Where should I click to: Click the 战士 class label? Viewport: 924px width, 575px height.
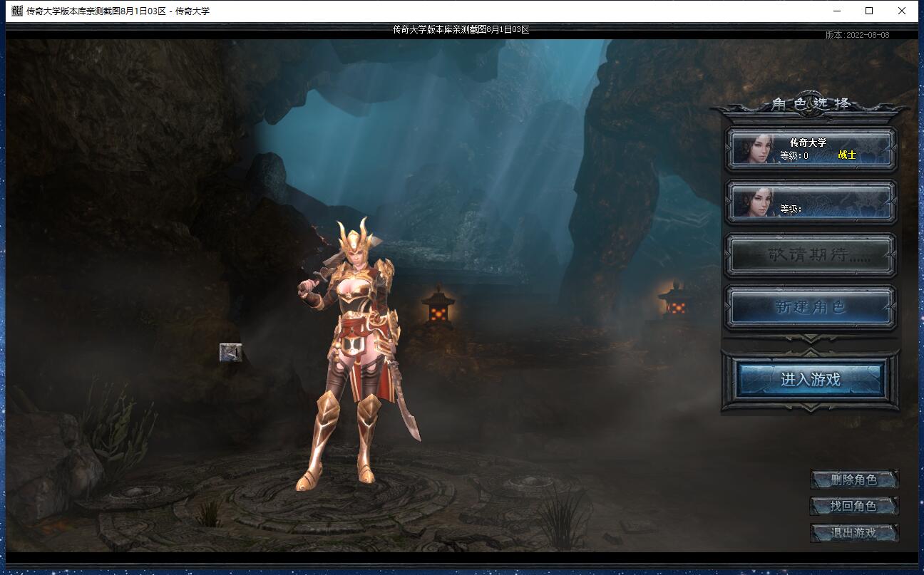(847, 155)
